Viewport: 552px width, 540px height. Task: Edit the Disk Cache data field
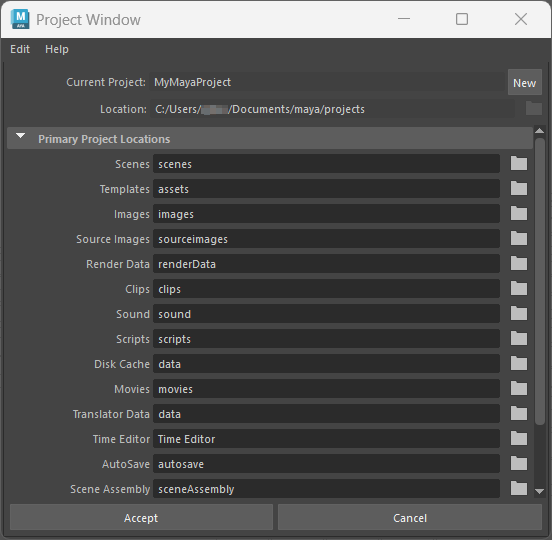pyautogui.click(x=326, y=364)
